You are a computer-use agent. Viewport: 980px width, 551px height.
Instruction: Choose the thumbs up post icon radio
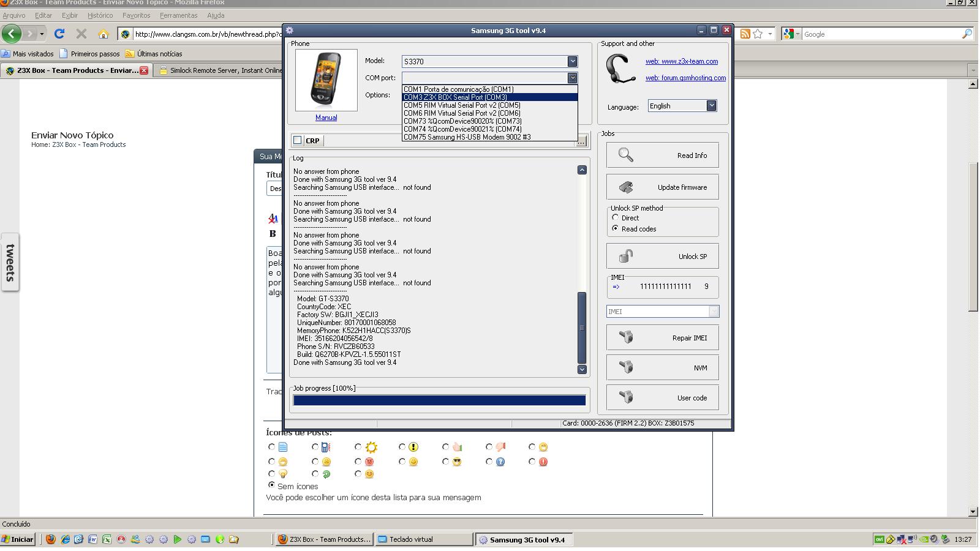[x=445, y=447]
